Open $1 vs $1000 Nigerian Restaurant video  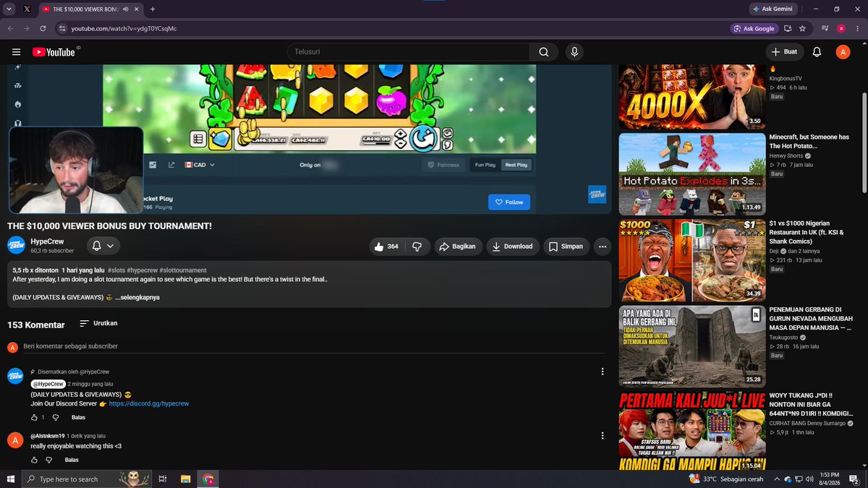[x=692, y=260]
